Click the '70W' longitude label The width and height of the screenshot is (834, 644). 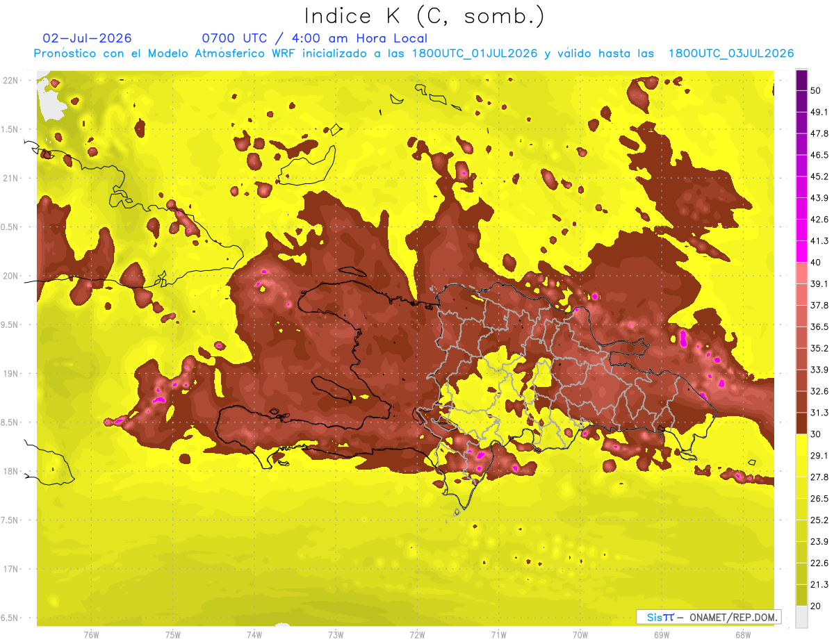(x=580, y=635)
